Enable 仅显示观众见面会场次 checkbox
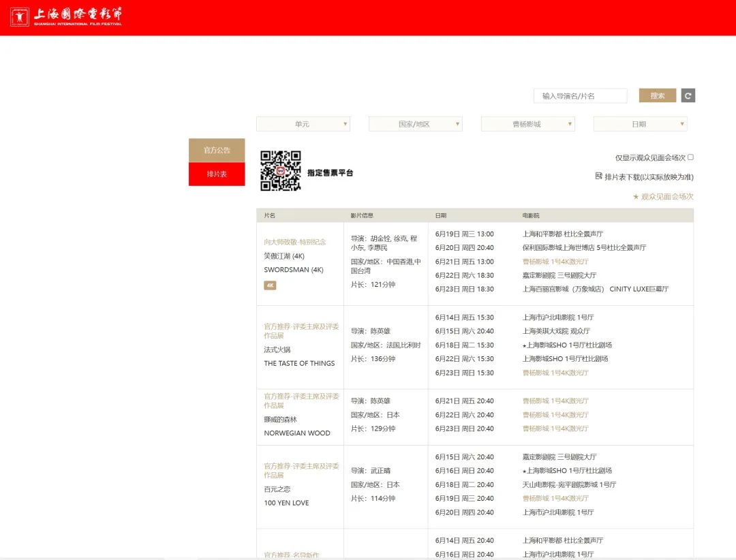736x560 pixels. tap(690, 157)
